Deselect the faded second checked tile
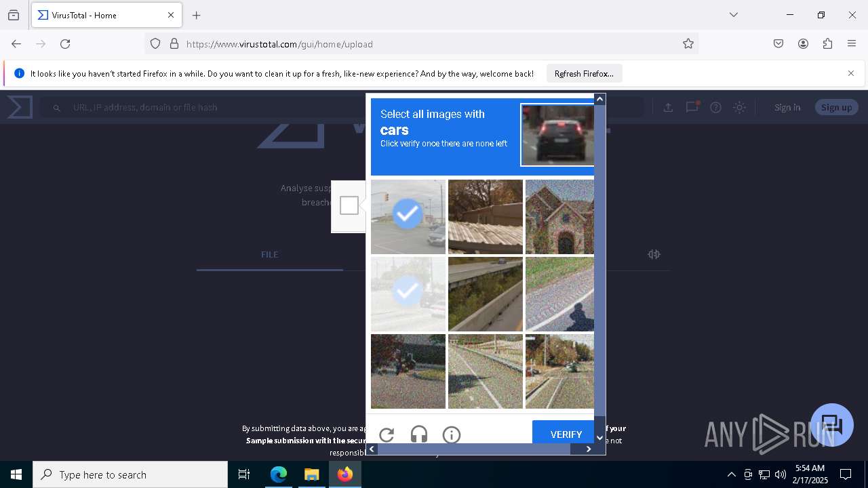The width and height of the screenshot is (868, 488). [x=408, y=294]
